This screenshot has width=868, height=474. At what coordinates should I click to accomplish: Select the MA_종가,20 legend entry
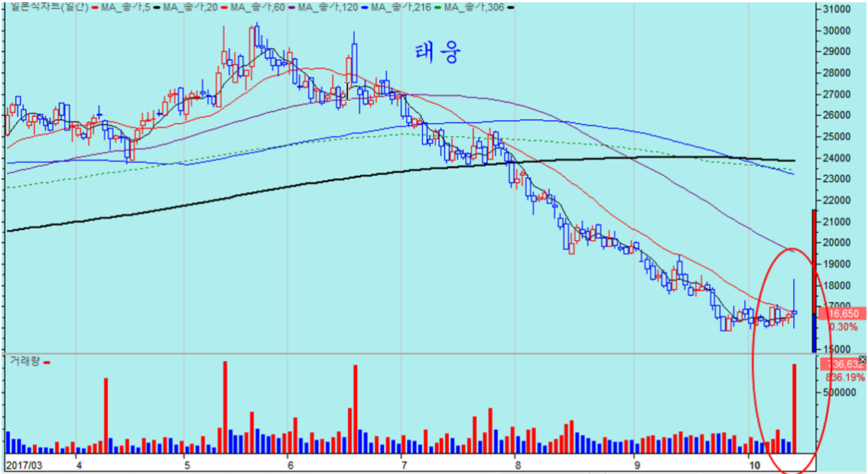pos(191,7)
